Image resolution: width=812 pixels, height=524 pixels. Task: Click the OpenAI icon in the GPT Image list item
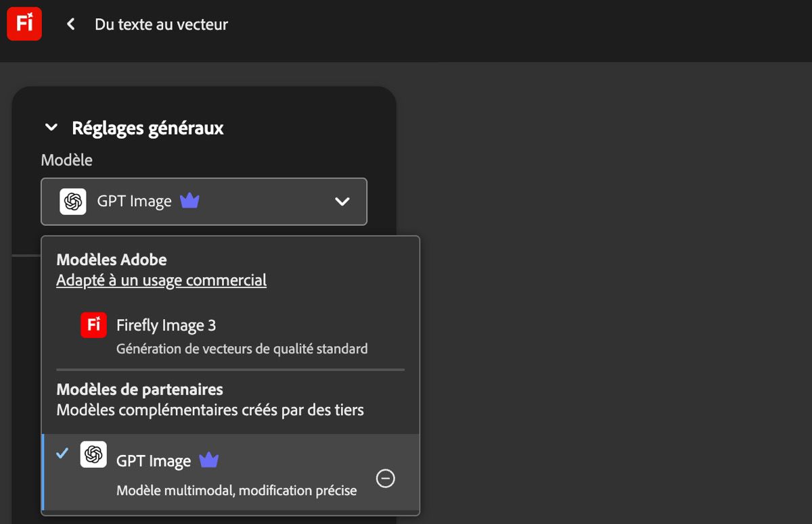click(93, 454)
